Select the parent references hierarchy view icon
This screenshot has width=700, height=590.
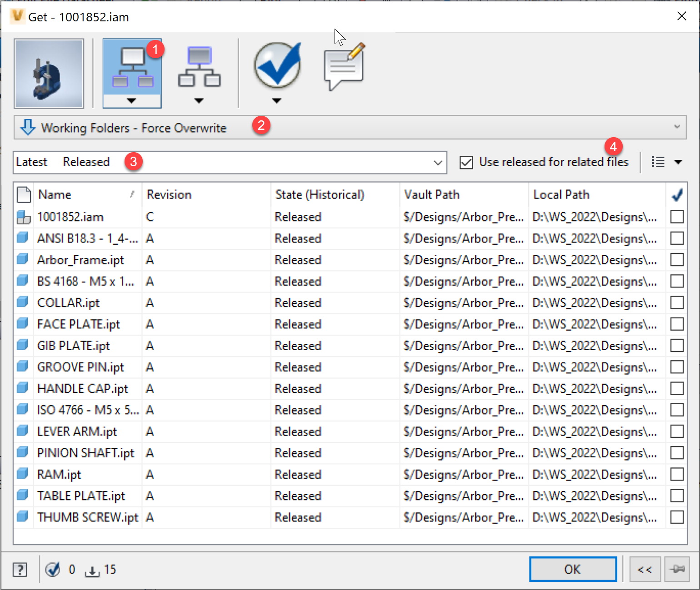pos(199,68)
